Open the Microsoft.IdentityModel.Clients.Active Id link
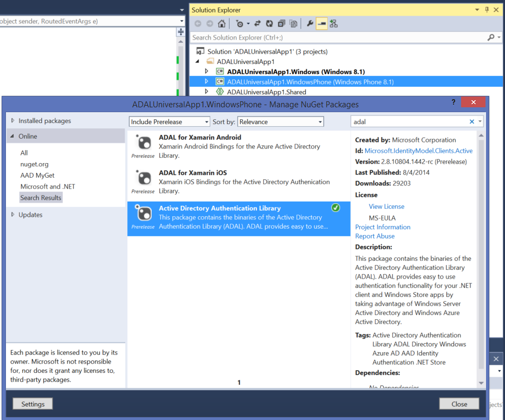Viewport: 505px width, 420px height. pyautogui.click(x=419, y=151)
